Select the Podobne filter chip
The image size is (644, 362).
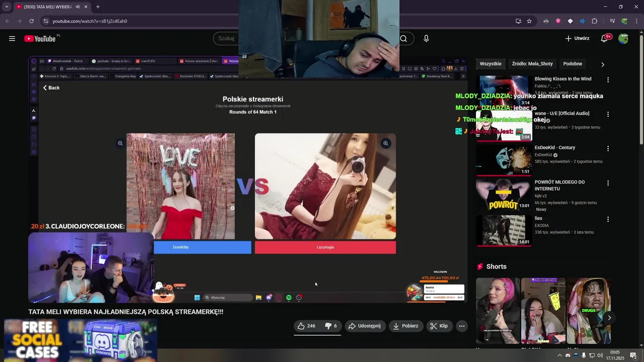tap(573, 64)
